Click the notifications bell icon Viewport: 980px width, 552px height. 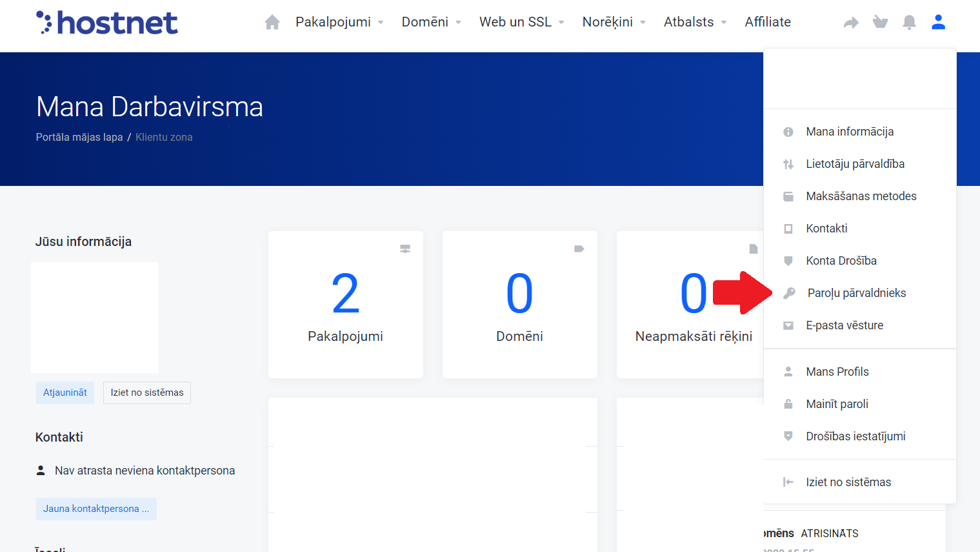[909, 23]
